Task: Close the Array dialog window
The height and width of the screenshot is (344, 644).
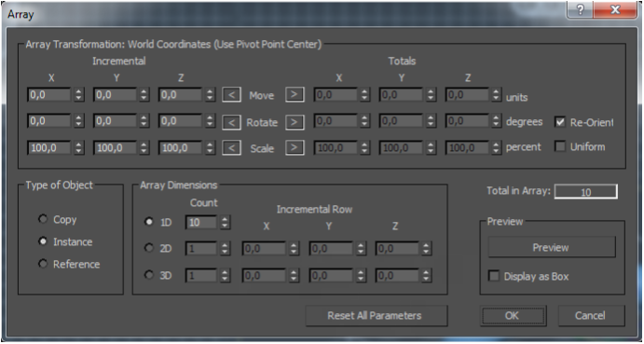Action: pos(614,10)
